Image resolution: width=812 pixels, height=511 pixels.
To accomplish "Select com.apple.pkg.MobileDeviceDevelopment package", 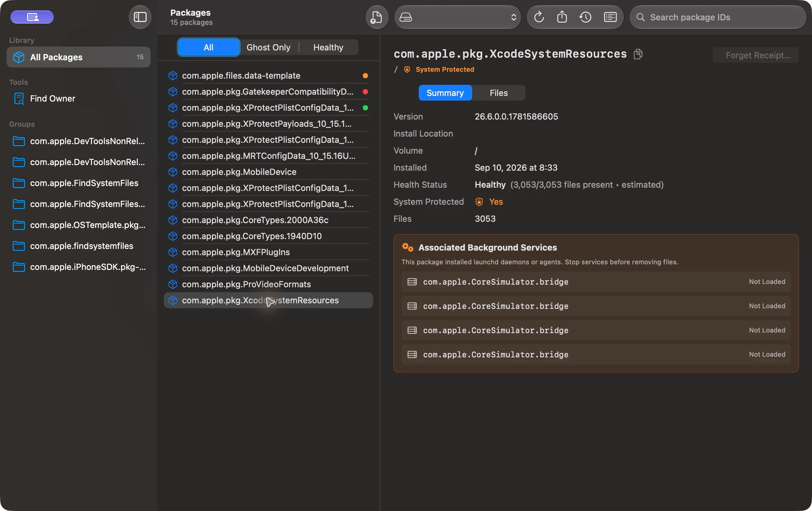I will pyautogui.click(x=268, y=268).
